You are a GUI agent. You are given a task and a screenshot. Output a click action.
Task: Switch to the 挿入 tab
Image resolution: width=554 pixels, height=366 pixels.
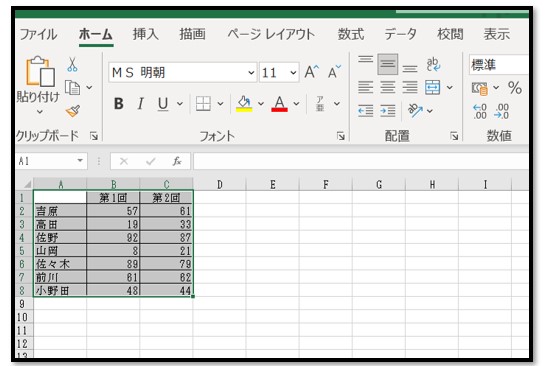click(146, 34)
